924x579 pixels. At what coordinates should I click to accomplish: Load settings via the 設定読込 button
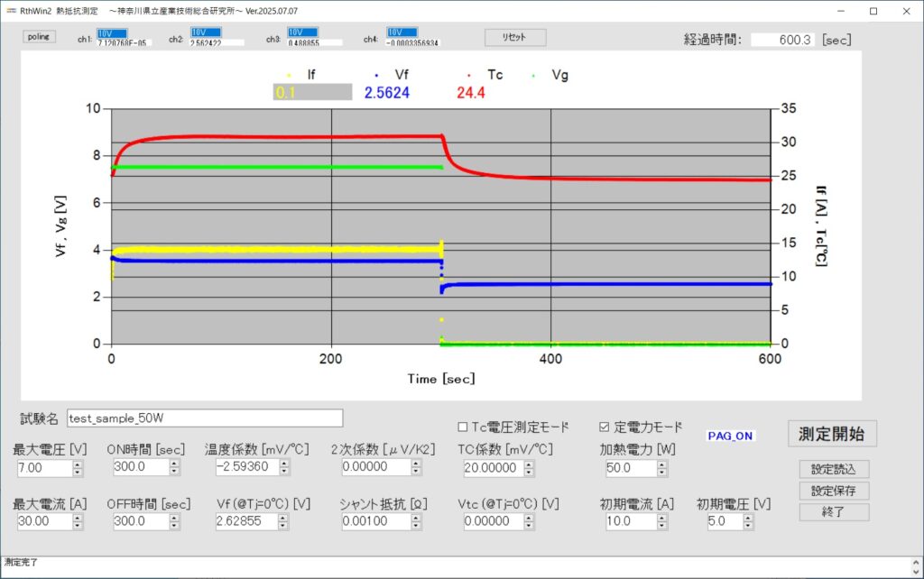833,469
